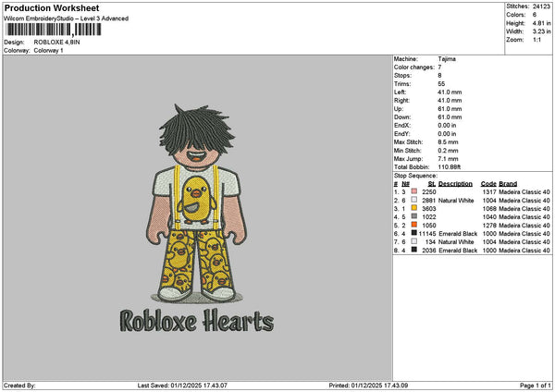The image size is (555, 392).
Task: Click the 'Brand' column header
Action: tap(508, 184)
